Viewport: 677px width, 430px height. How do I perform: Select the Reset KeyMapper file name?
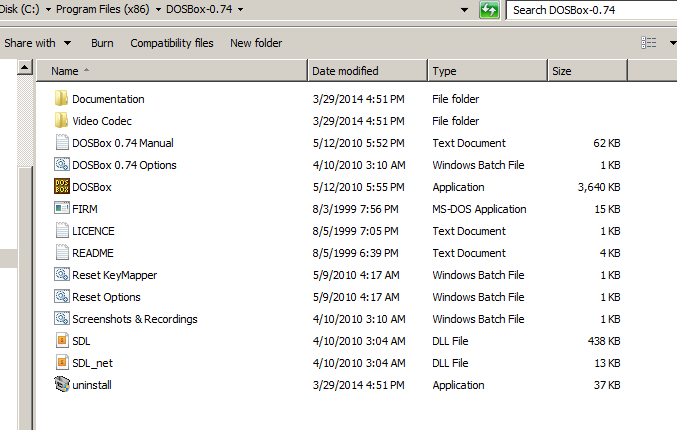pyautogui.click(x=114, y=275)
